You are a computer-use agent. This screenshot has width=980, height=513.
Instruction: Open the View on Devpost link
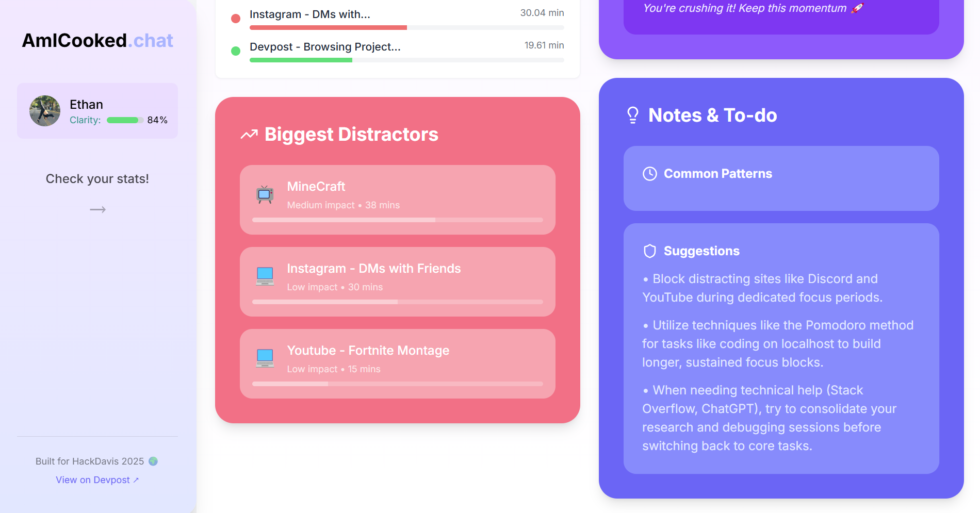point(97,480)
